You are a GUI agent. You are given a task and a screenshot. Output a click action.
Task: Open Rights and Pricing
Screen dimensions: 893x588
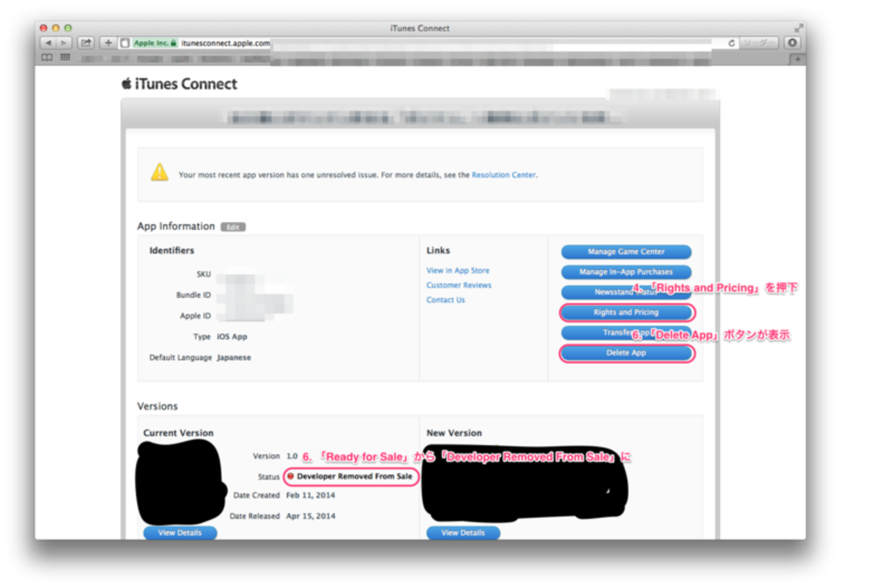pyautogui.click(x=626, y=313)
